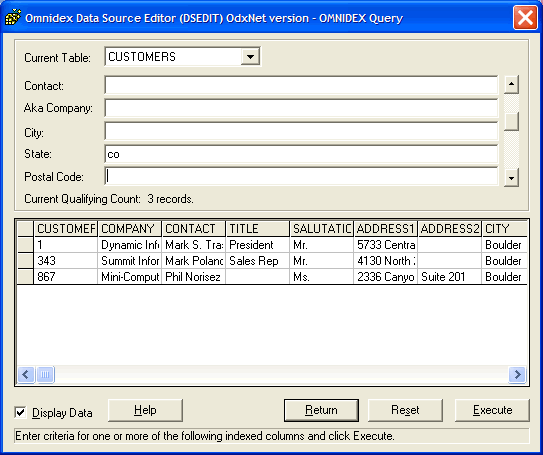
Task: Click the criteria vertical scrollbar thumb
Action: click(511, 121)
